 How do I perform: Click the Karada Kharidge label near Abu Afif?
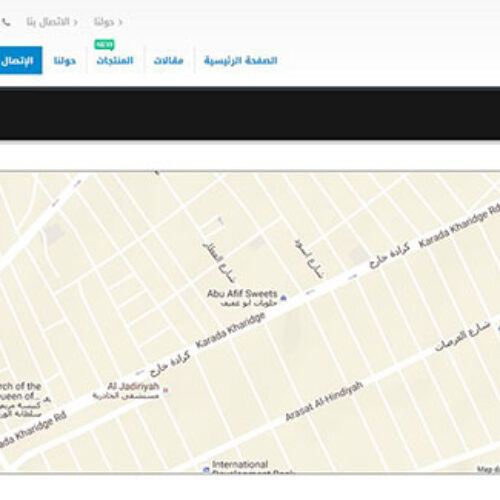230,330
